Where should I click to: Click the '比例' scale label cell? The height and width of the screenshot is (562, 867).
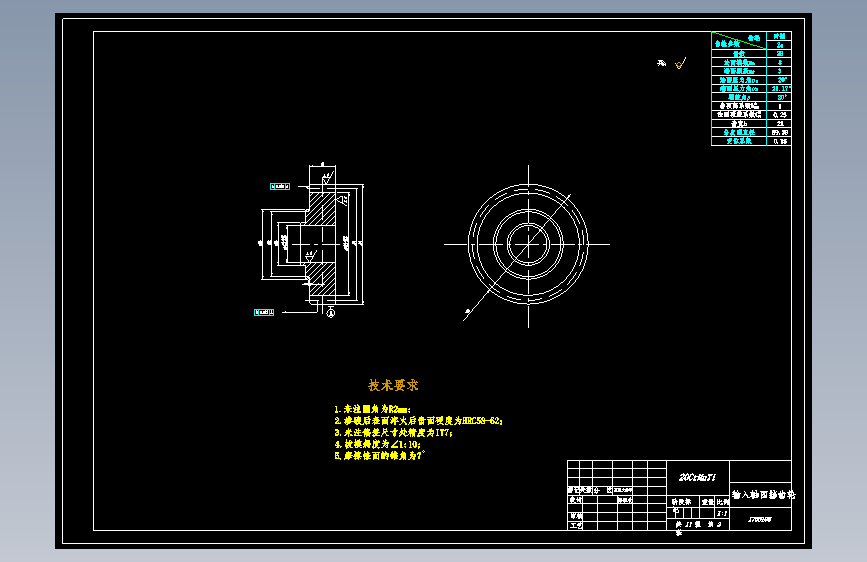[723, 502]
